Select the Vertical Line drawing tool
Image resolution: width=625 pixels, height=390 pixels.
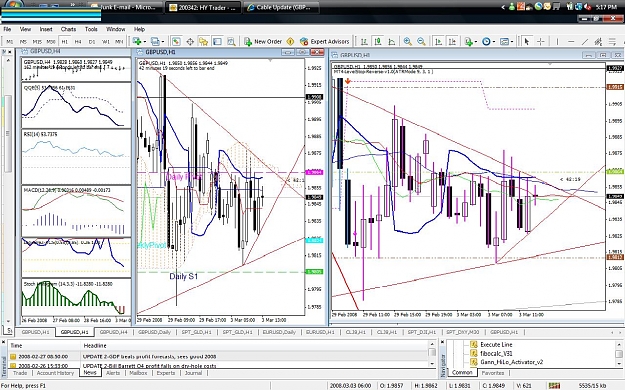[557, 41]
